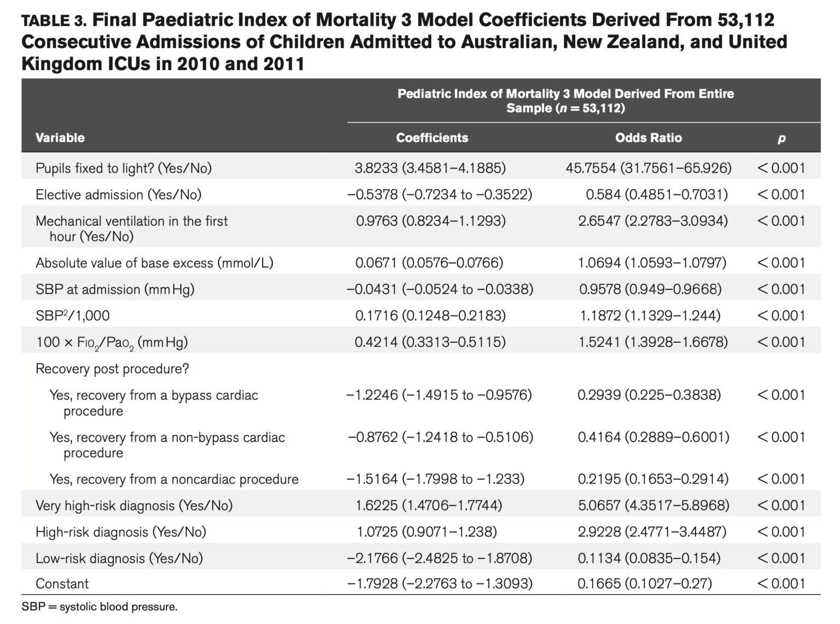Screen dimensions: 840x624
Task: Click the 'Coefficients' column header
Action: point(432,137)
